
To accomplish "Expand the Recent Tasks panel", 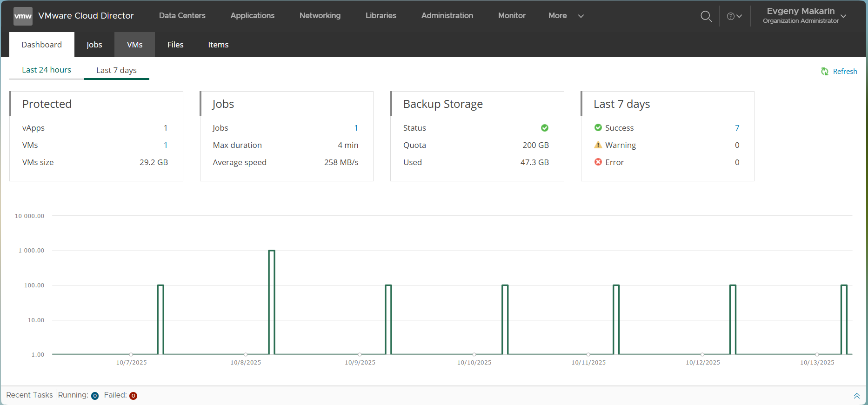I will coord(856,396).
